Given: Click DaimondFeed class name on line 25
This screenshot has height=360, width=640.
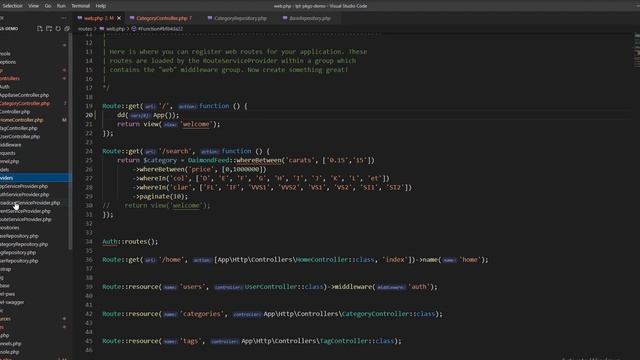Looking at the screenshot, I should (209, 160).
